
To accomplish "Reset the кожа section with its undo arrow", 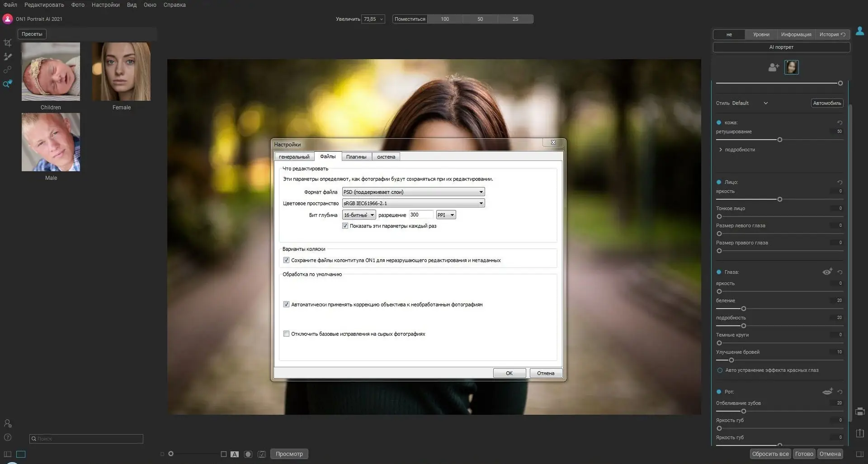I will pyautogui.click(x=840, y=123).
